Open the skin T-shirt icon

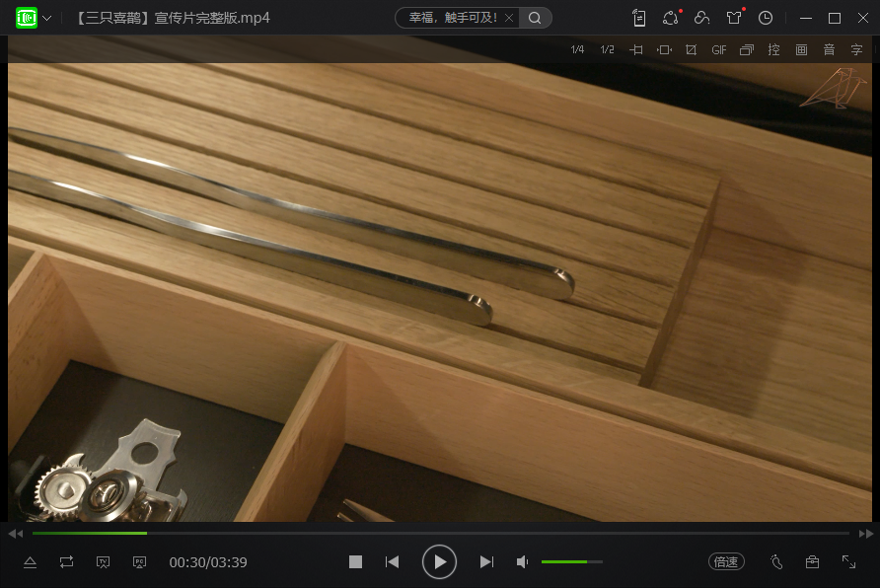click(734, 18)
